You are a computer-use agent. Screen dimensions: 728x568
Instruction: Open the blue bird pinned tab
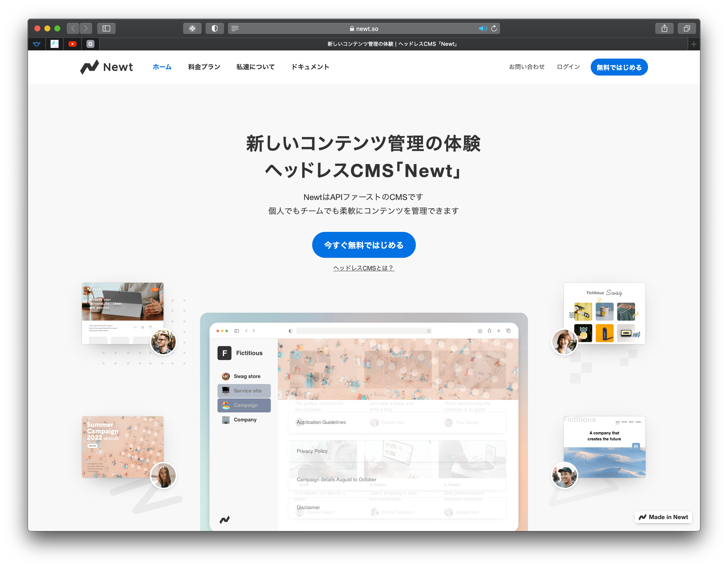click(x=37, y=44)
